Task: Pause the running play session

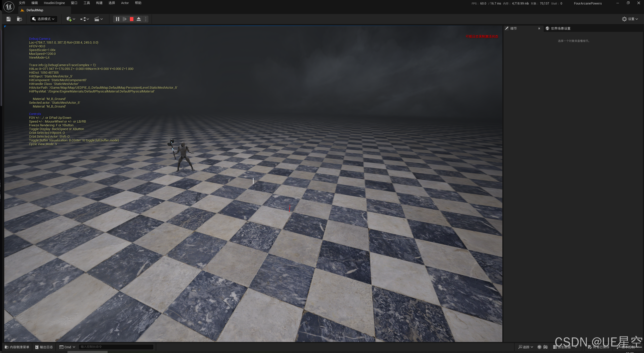Action: (117, 19)
